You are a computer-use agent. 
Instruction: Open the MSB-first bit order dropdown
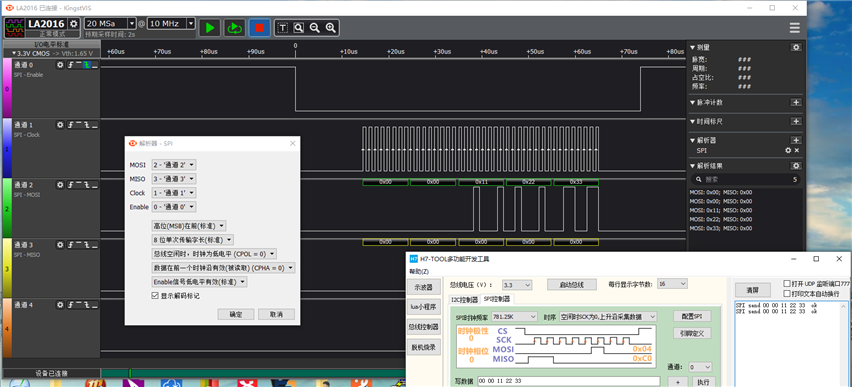[189, 226]
